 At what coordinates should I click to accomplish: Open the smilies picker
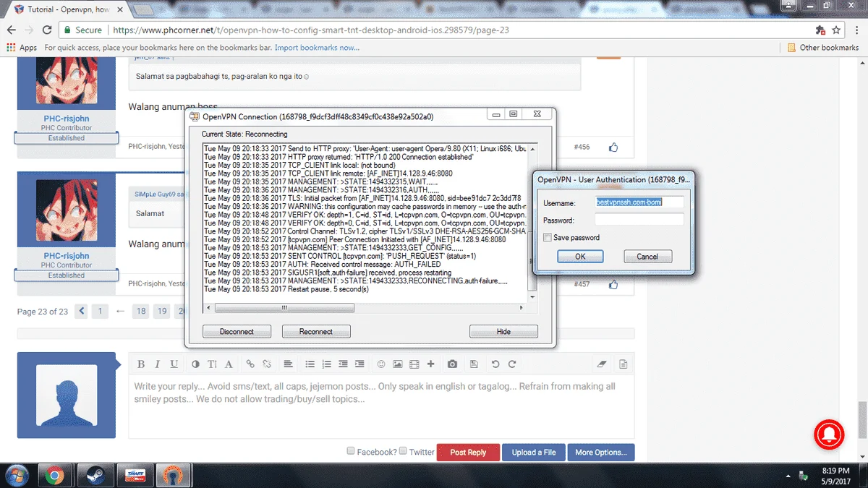[380, 364]
